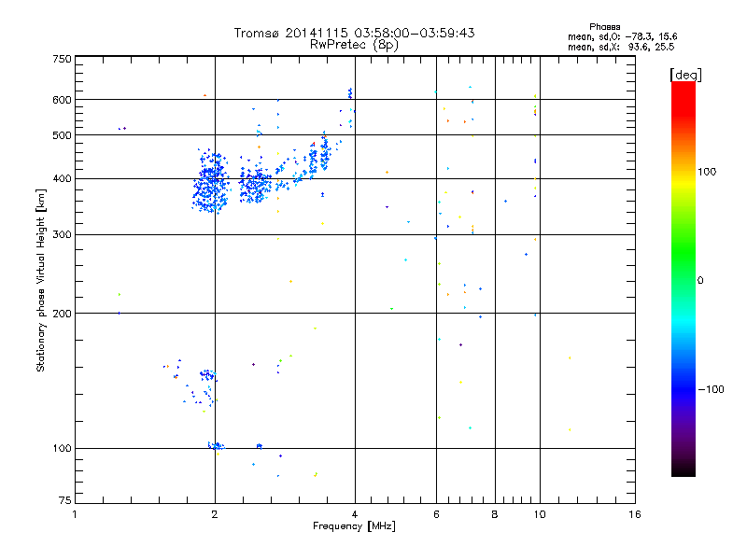Click y-axis tick label '600'
Screen dimensions: 747x560
[62, 100]
